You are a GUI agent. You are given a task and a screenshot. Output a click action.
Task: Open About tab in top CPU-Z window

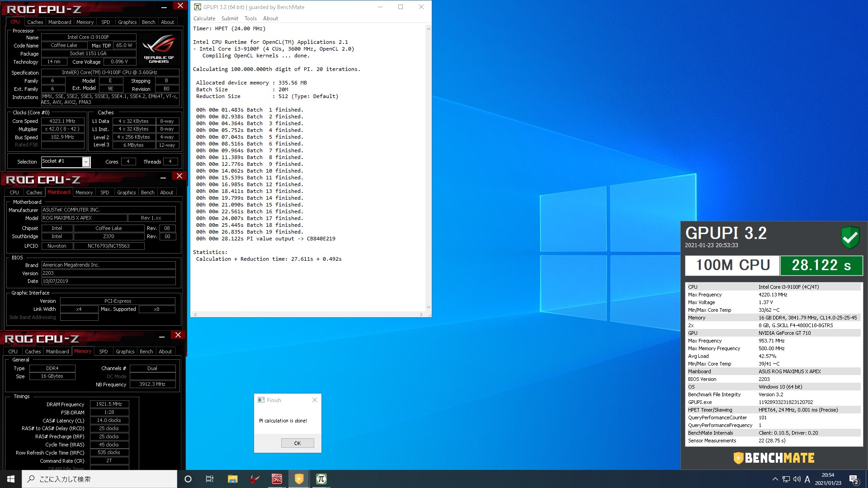(x=167, y=22)
